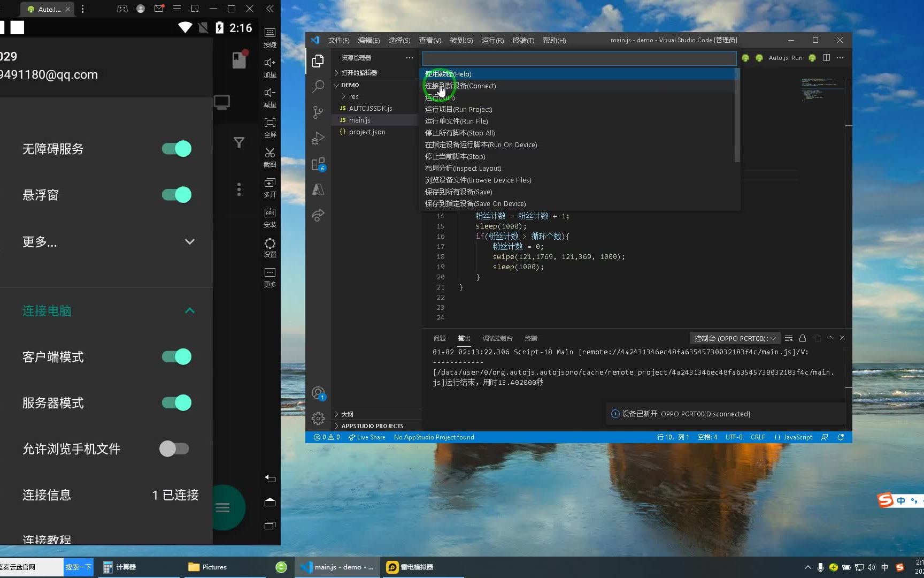Toggle 无障碍服务 switch off
The width and height of the screenshot is (924, 578).
pyautogui.click(x=177, y=149)
